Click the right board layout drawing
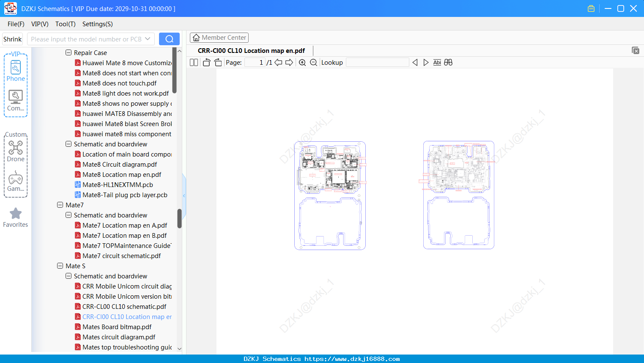The image size is (644, 363). [459, 195]
